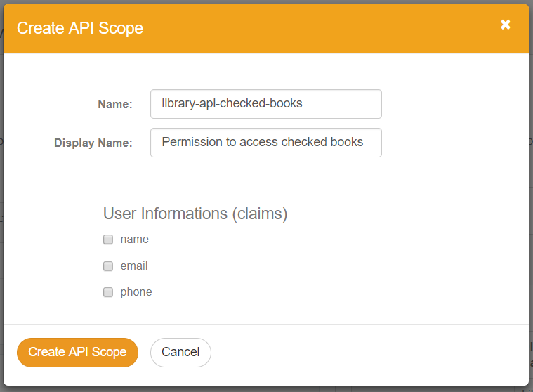
Task: Enable the name claim checkbox
Action: click(x=108, y=240)
